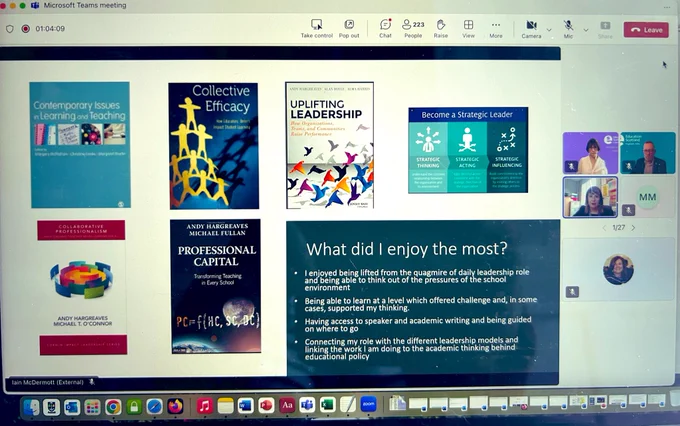Open the documents stack in the dock
Viewport: 680px width, 426px height.
coord(397,403)
